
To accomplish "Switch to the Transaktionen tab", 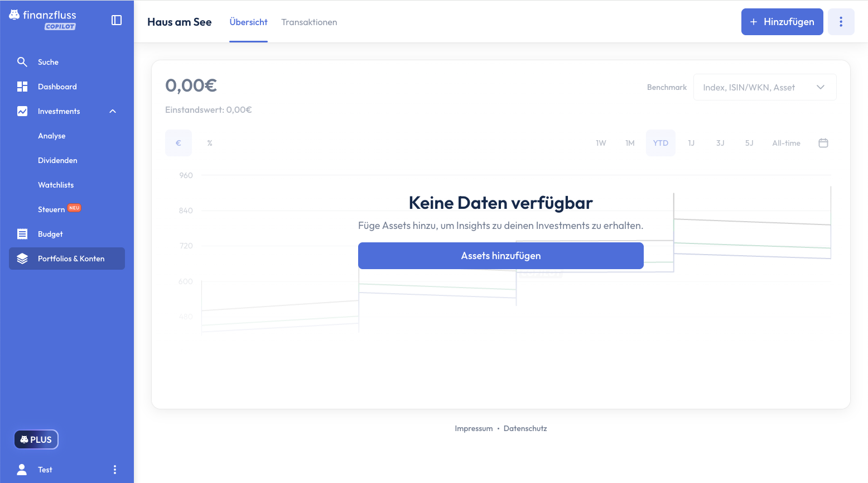I will pos(309,22).
